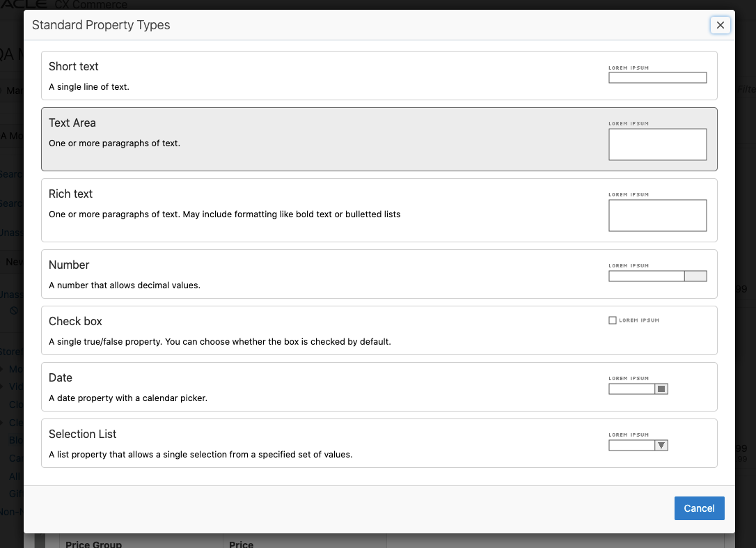Click the Number field preview icon
The width and height of the screenshot is (756, 548).
tap(657, 276)
